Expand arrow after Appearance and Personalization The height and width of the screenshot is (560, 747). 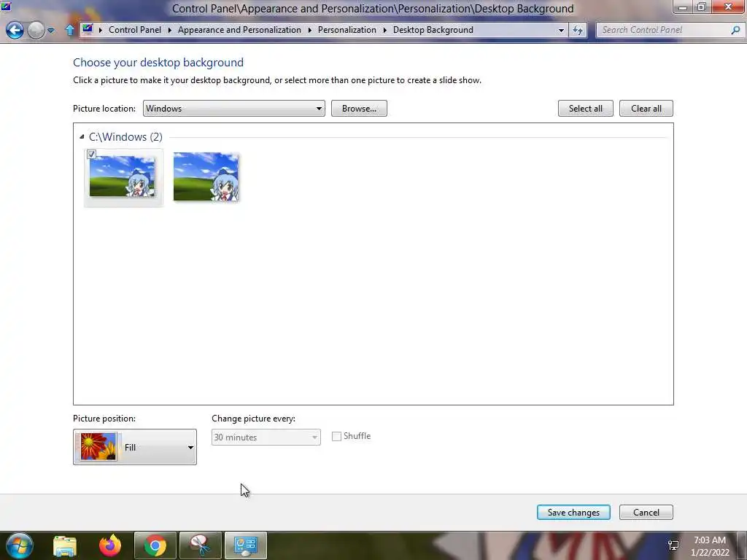(x=309, y=30)
